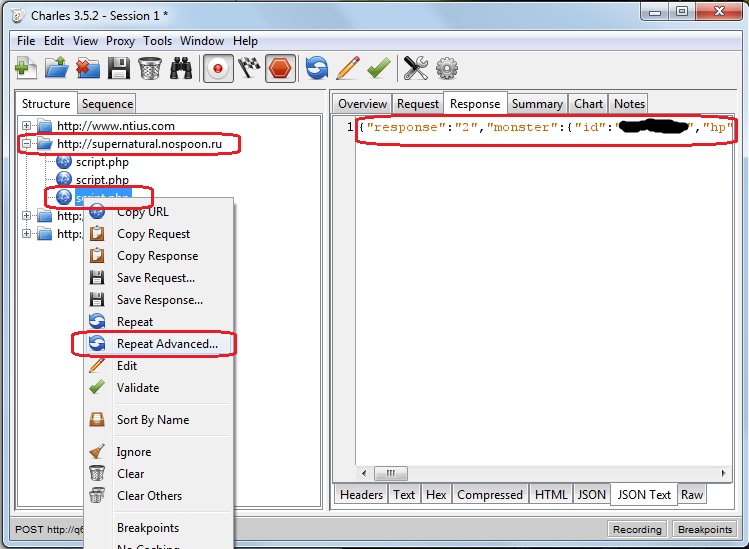Toggle throttling with the checkered flag icon

(x=249, y=68)
